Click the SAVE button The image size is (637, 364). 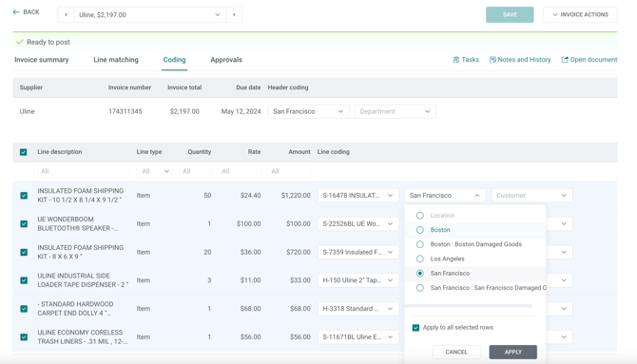coord(510,14)
